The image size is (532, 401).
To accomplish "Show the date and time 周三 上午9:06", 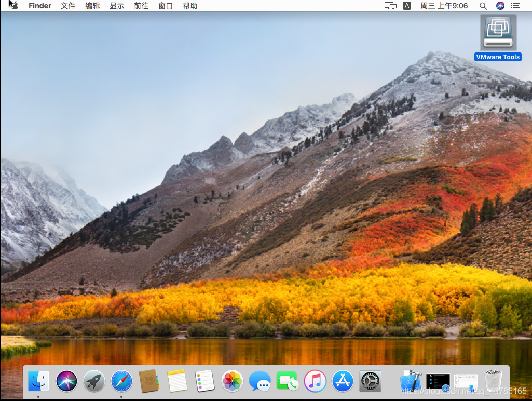I will pyautogui.click(x=444, y=6).
